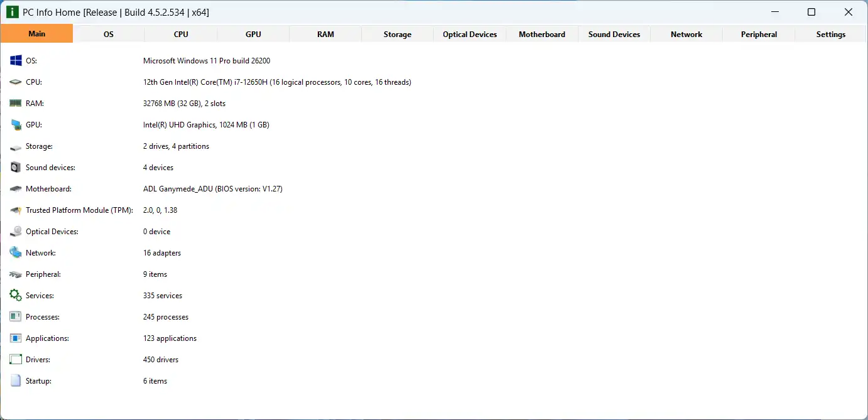Open the Peripheral tab

coord(759,35)
